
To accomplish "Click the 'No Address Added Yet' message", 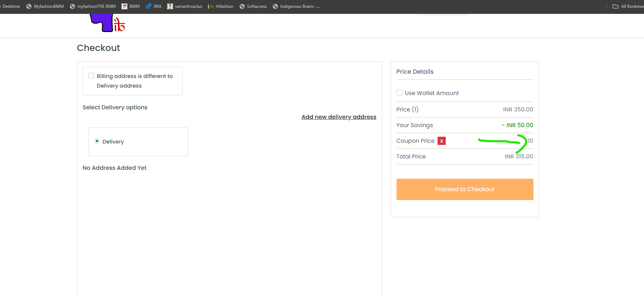I will 114,168.
